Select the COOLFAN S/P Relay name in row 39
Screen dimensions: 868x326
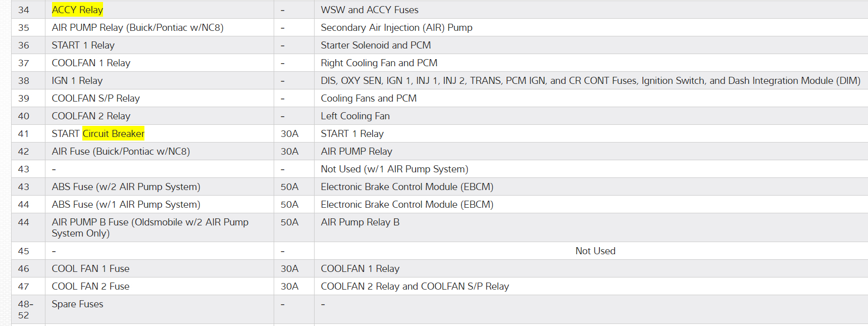[x=95, y=98]
